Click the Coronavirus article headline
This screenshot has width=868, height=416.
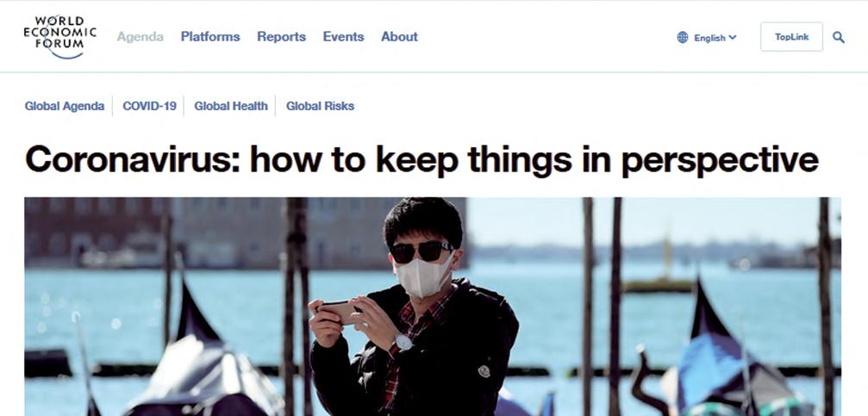click(x=422, y=160)
